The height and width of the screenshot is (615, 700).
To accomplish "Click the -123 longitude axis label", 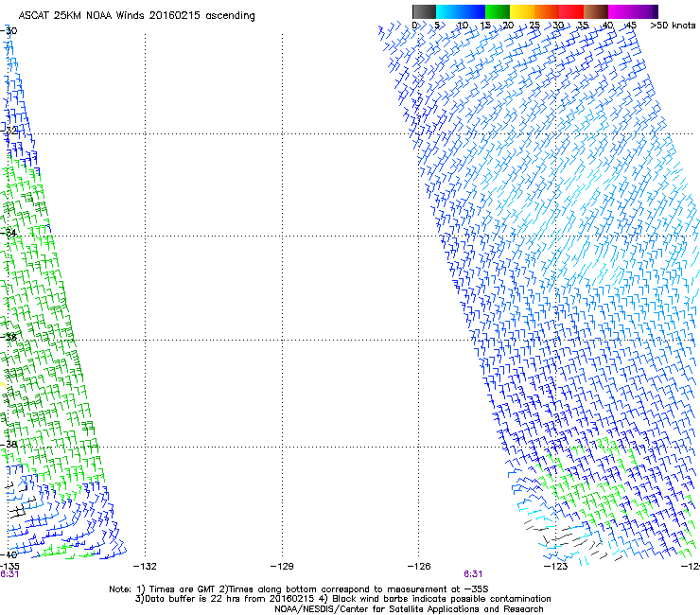I will [556, 567].
